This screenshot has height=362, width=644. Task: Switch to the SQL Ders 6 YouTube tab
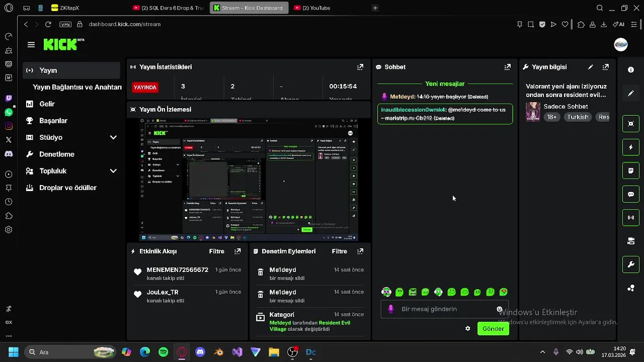coord(168,8)
